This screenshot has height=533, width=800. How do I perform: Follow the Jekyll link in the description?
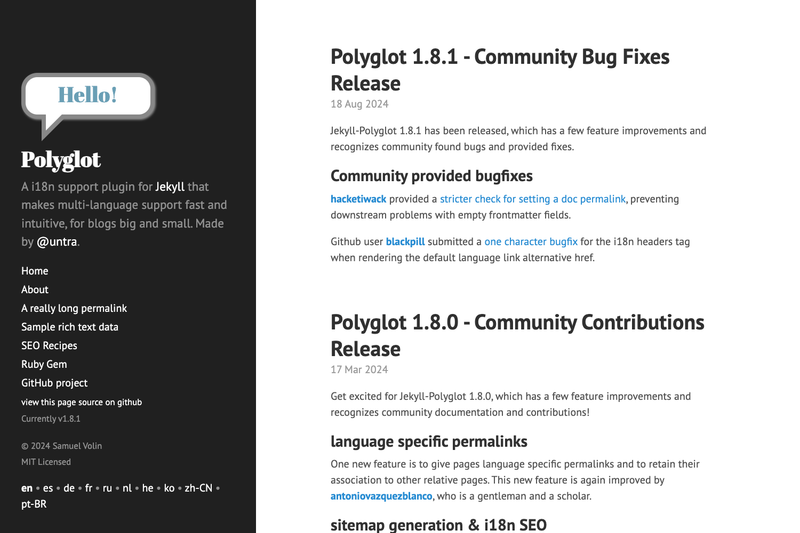[170, 187]
